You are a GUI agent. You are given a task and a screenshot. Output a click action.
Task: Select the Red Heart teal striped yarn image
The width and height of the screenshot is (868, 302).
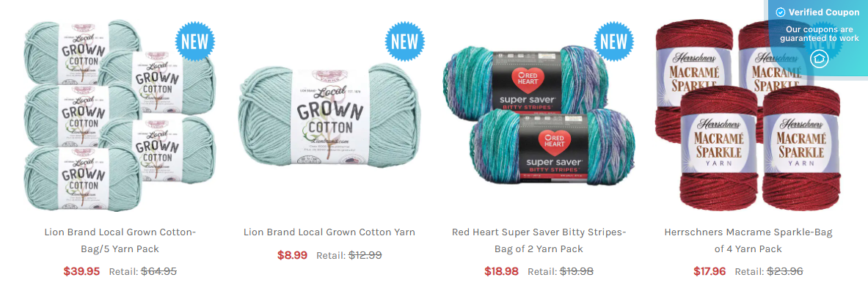pos(539,115)
